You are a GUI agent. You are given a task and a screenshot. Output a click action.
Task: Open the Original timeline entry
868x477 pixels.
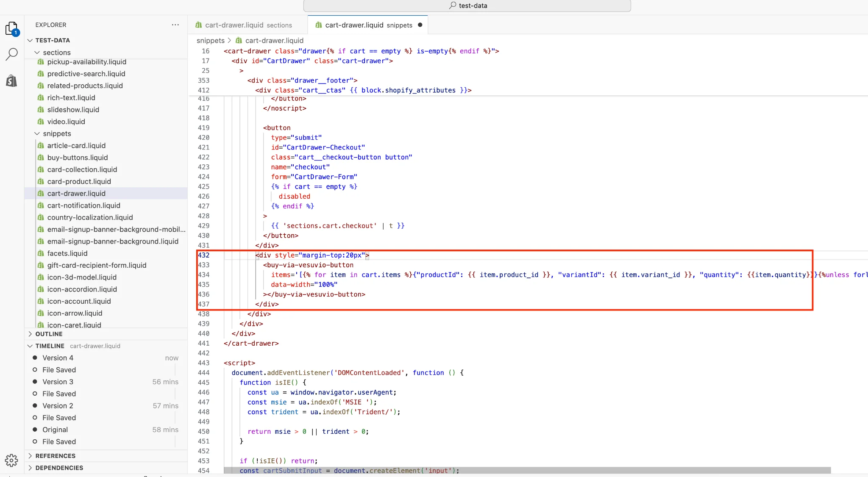[55, 430]
